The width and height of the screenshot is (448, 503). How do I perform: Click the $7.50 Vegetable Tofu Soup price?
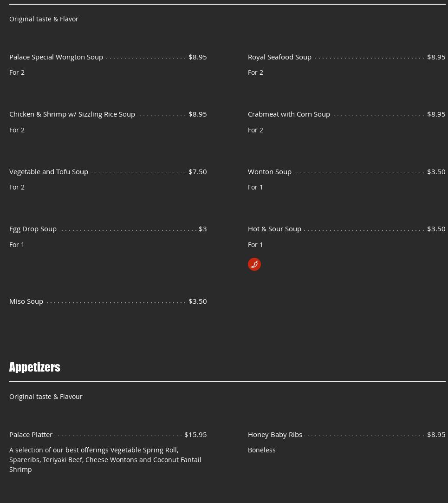point(198,172)
